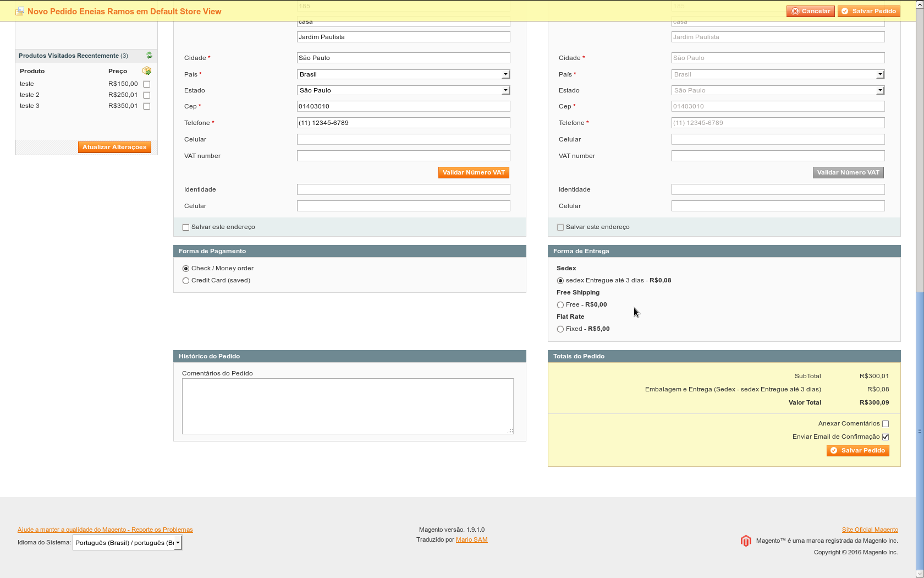Click shipping Celular field above VAT number
The height and width of the screenshot is (578, 924).
(778, 139)
